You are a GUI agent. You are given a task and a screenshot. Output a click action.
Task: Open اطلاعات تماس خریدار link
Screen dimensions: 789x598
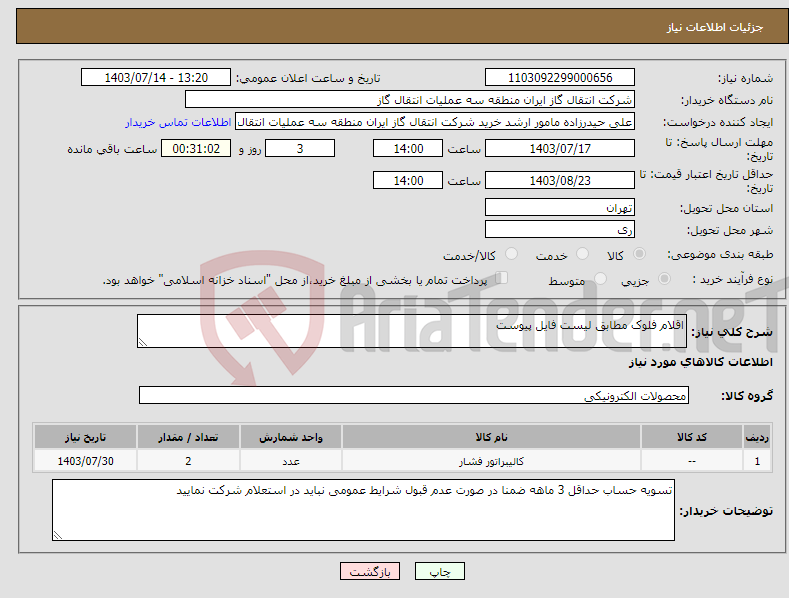(178, 122)
